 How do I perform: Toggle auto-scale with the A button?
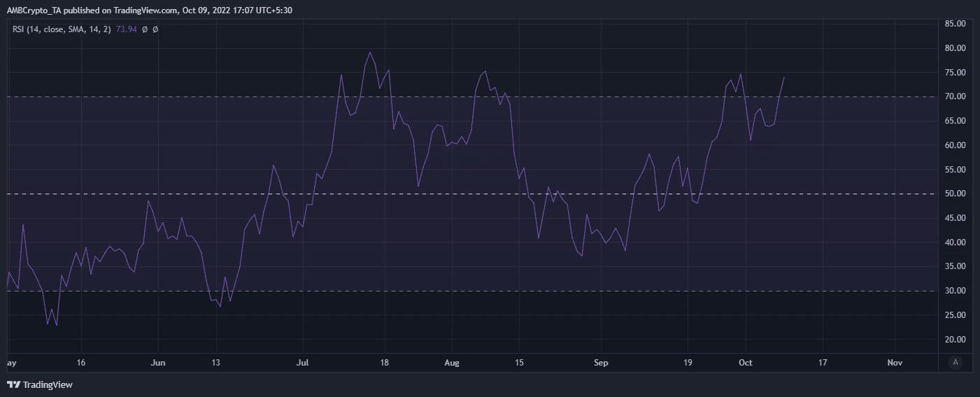(x=956, y=362)
